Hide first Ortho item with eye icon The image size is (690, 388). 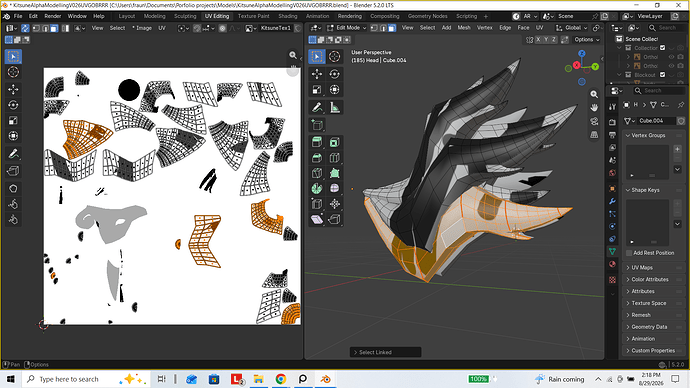coord(671,57)
